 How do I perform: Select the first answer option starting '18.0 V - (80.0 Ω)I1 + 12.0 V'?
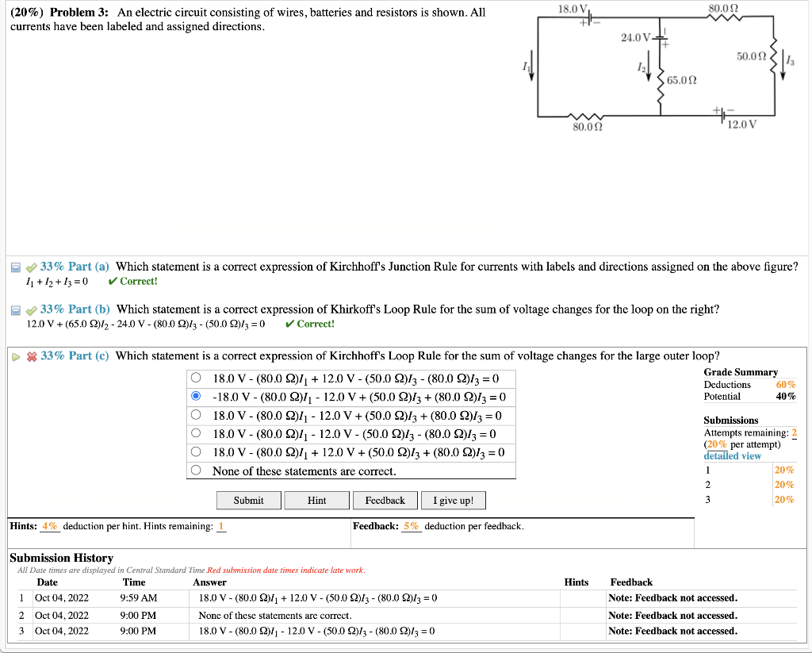point(195,377)
